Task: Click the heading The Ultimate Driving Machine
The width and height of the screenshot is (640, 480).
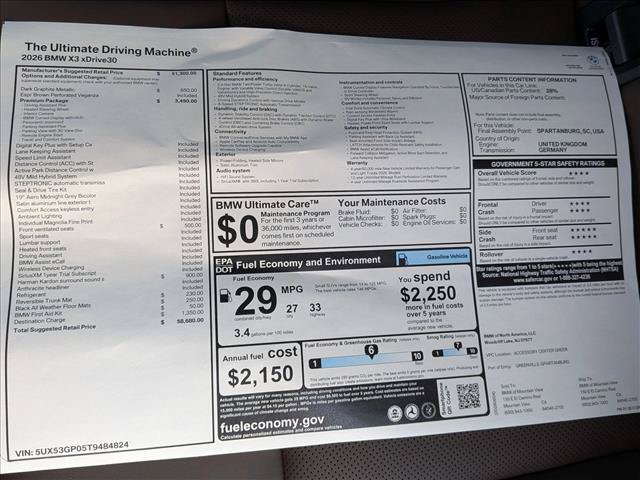Action: coord(111,50)
